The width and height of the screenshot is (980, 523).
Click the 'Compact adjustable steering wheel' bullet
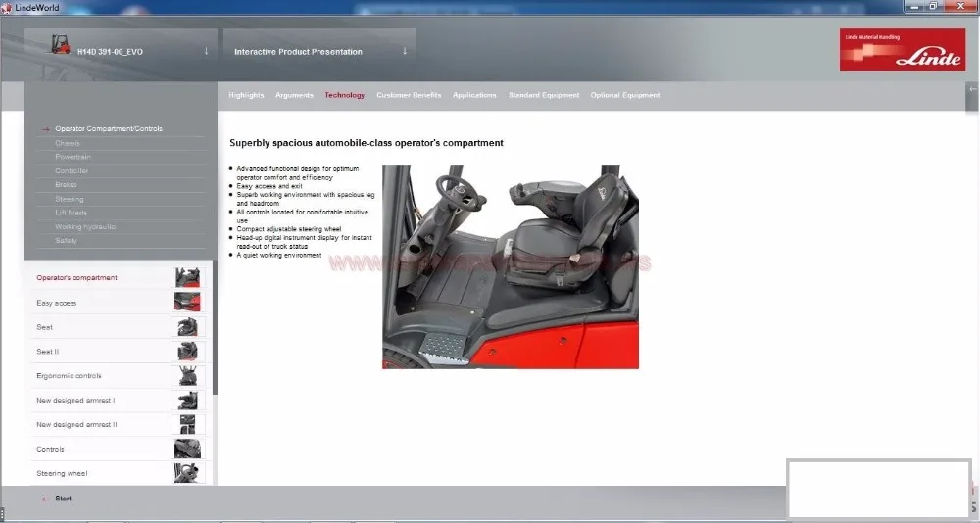click(x=289, y=229)
